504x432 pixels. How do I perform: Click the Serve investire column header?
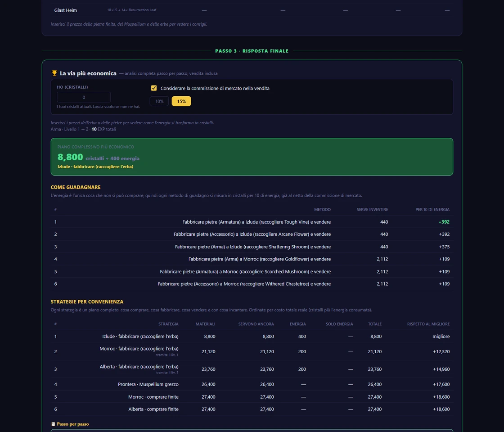tap(372, 210)
